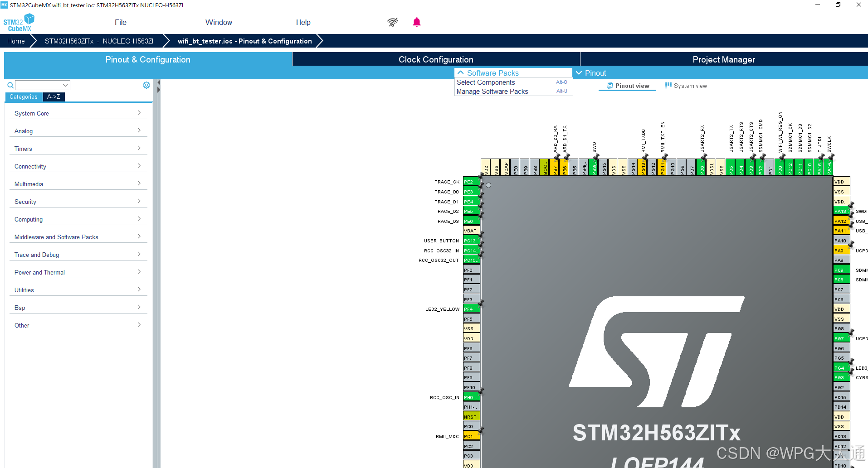Switch to Pinout & Configuration tab
Viewport: 868px width, 468px height.
coord(148,59)
